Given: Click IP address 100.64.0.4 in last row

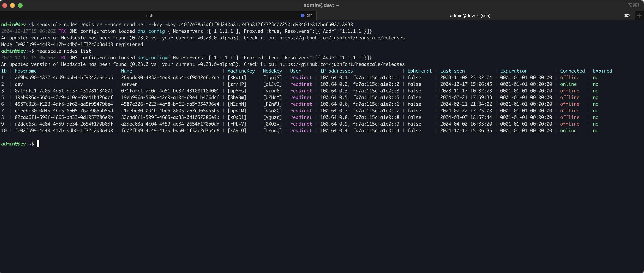Looking at the screenshot, I should click(x=334, y=131).
